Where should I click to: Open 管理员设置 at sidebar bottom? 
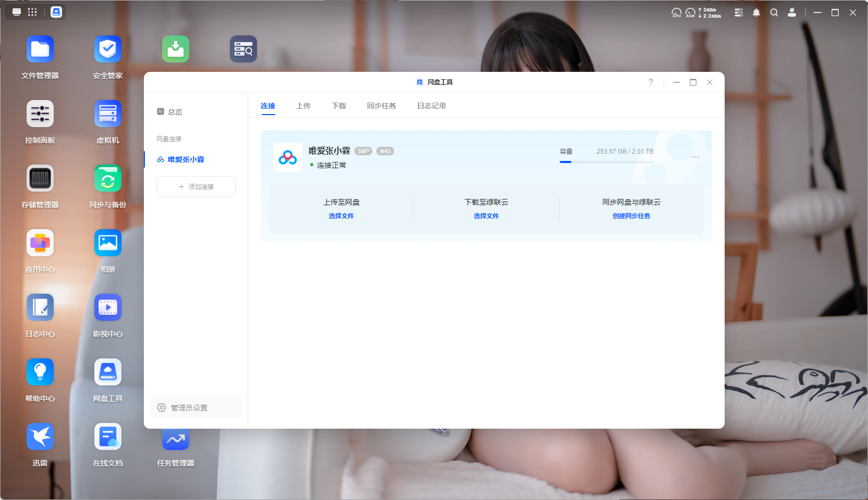pos(196,407)
